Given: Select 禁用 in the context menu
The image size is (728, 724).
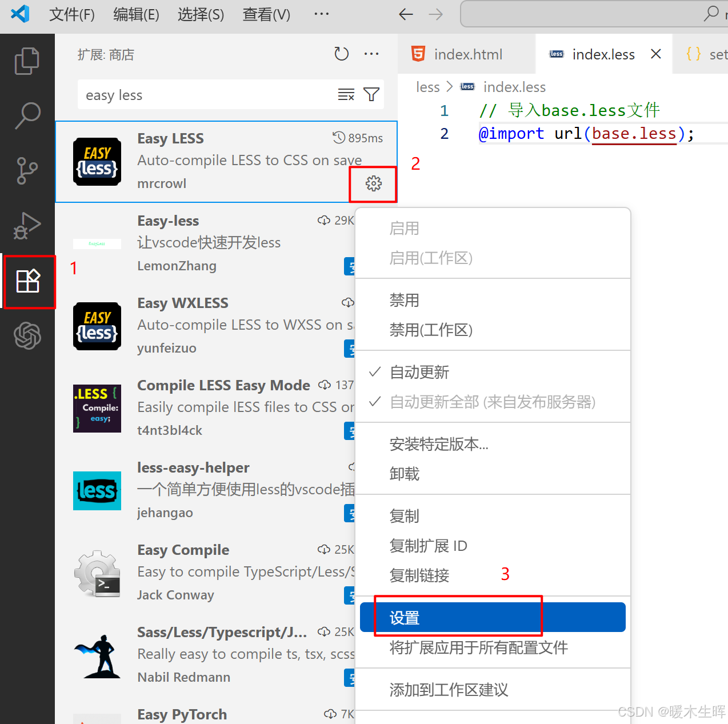Looking at the screenshot, I should tap(493, 301).
